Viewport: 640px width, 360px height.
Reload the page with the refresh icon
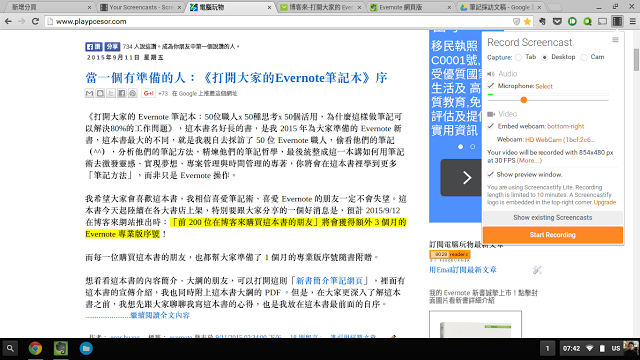36,21
